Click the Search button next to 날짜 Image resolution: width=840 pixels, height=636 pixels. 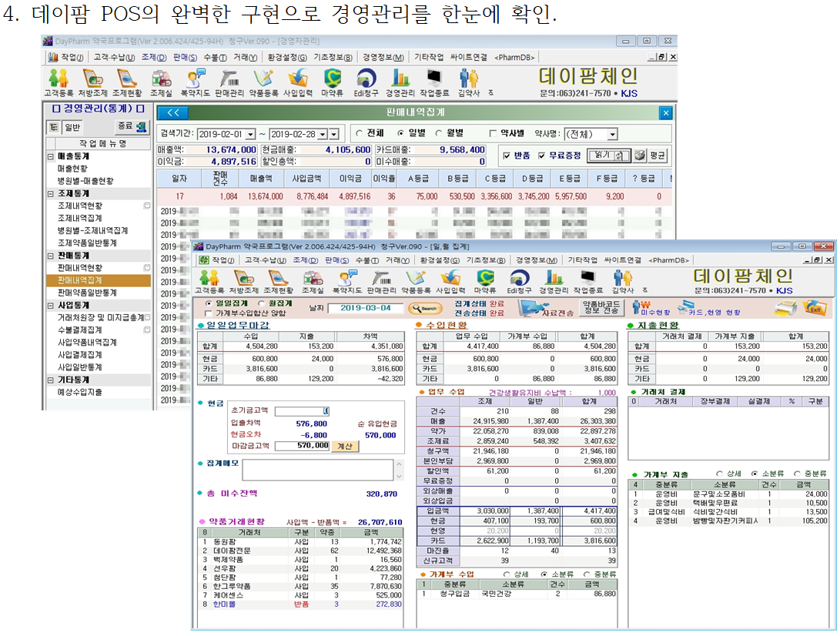[x=425, y=308]
